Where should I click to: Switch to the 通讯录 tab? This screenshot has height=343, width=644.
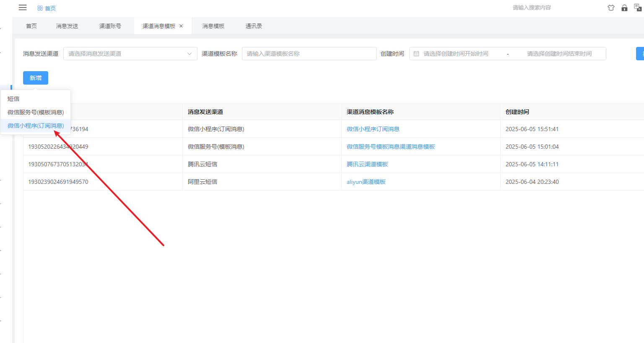(x=254, y=26)
